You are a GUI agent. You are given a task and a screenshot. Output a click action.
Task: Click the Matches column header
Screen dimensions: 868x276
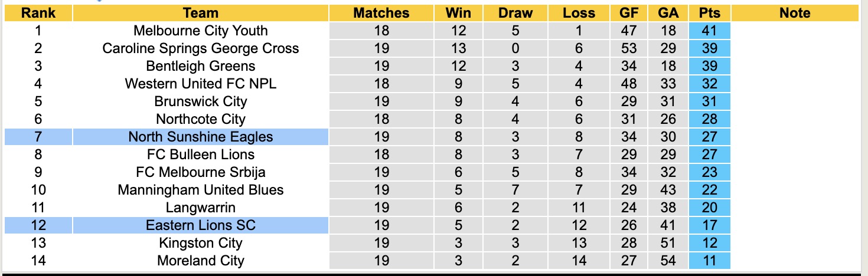coord(381,13)
